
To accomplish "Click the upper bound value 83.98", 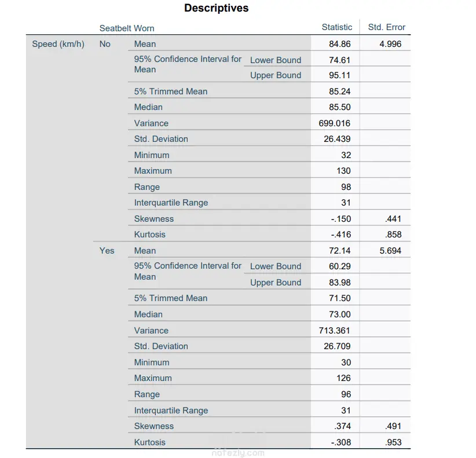I will [x=339, y=283].
